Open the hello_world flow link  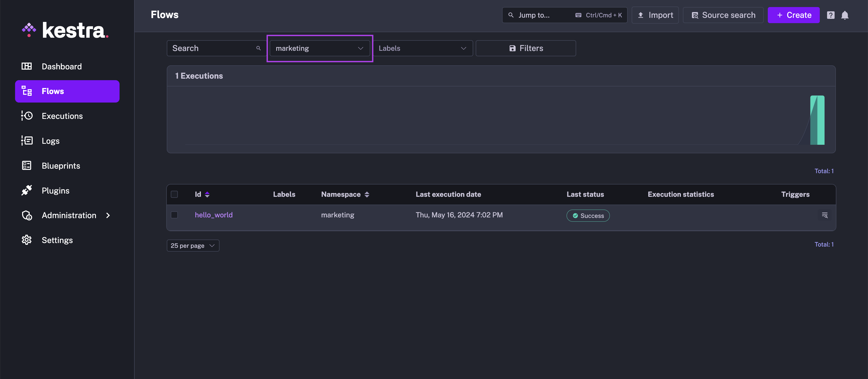point(214,215)
